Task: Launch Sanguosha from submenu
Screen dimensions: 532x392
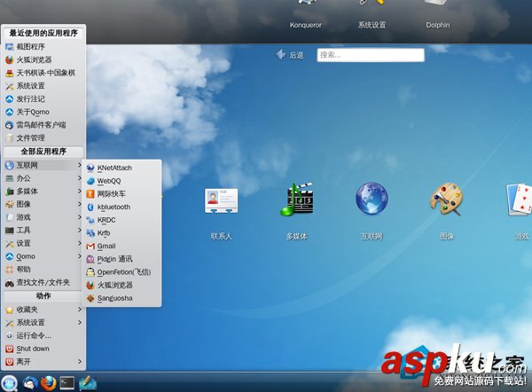Action: (121, 298)
